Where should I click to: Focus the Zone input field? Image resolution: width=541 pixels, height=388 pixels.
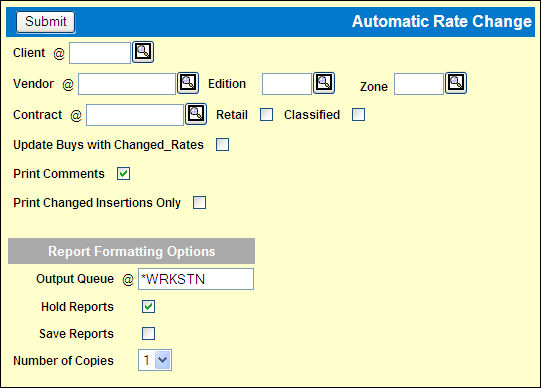pos(419,84)
